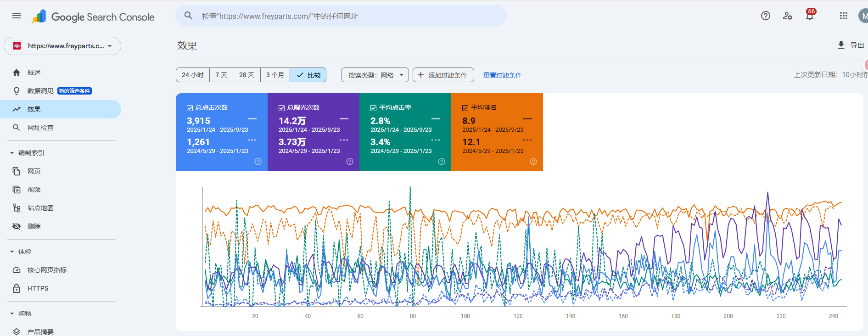This screenshot has width=868, height=336.
Task: Click the help icon on 总点击次数 card
Action: 258,162
